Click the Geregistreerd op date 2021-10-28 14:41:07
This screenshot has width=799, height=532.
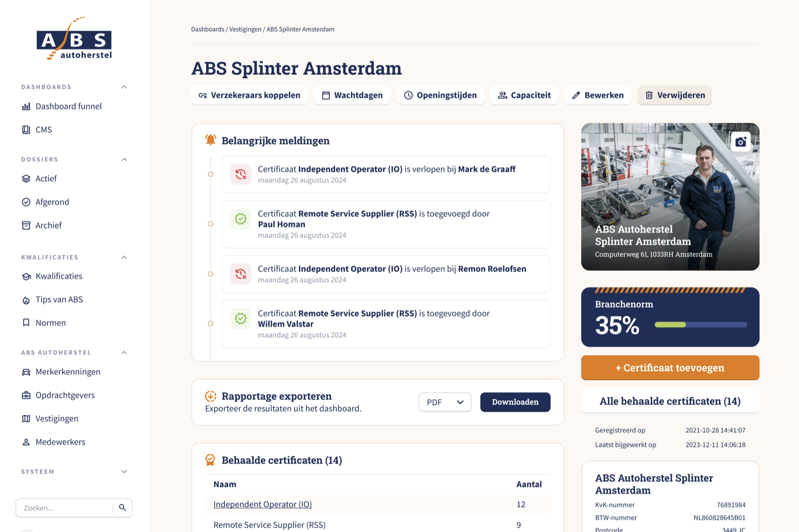coord(716,430)
